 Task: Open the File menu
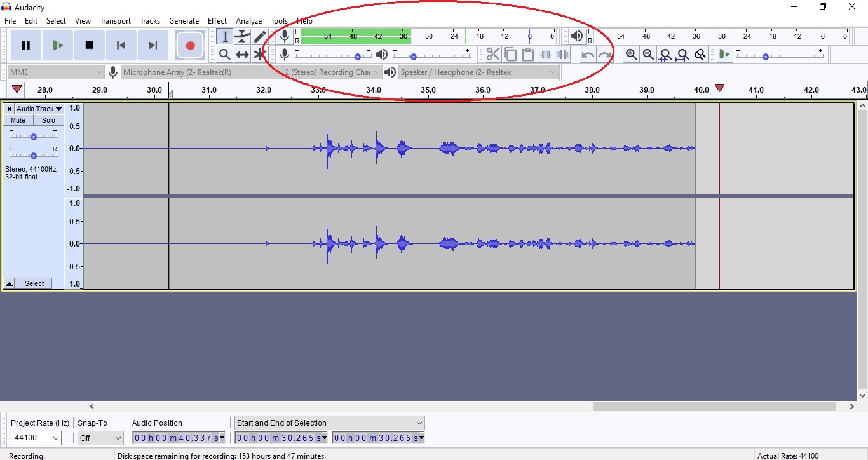coord(10,21)
